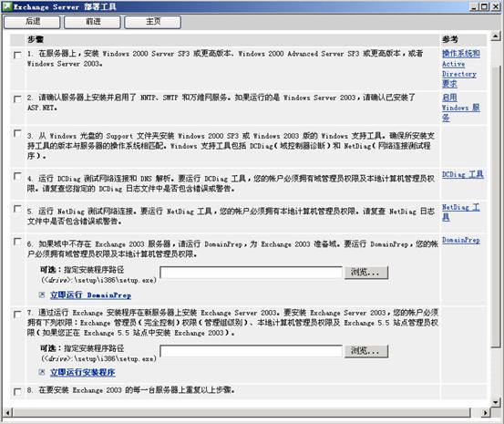Click the 前进 button
Image resolution: width=504 pixels, height=424 pixels.
tap(92, 22)
